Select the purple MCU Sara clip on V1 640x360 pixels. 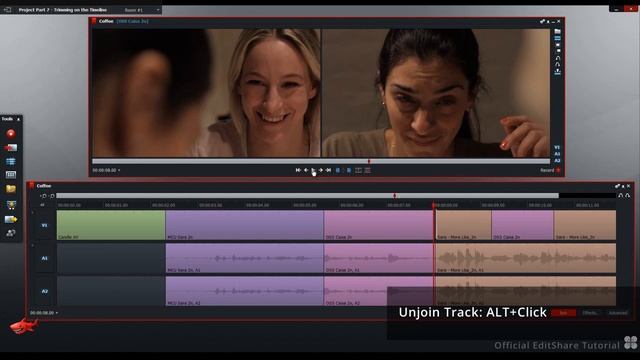(244, 225)
